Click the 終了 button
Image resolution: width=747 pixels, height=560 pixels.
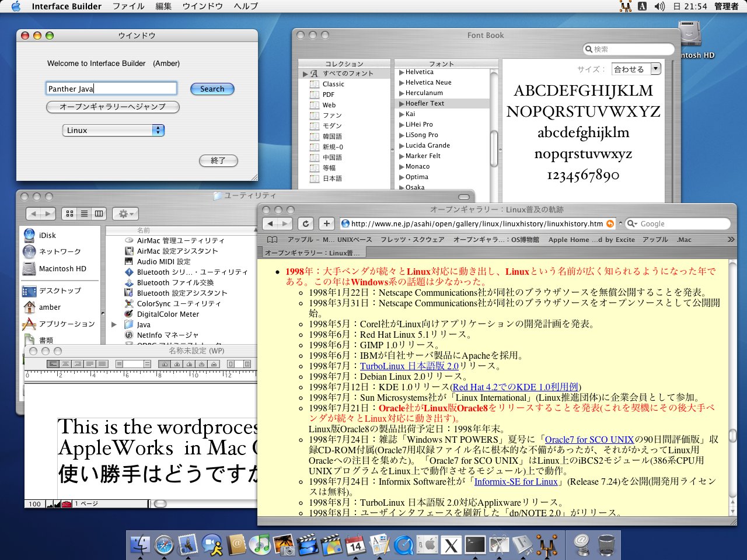click(218, 160)
